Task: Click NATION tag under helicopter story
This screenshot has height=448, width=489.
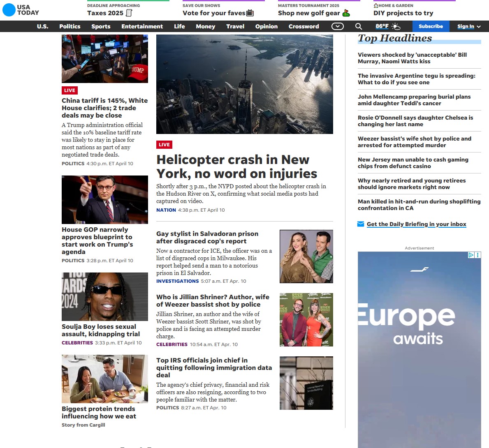Action: tap(166, 210)
